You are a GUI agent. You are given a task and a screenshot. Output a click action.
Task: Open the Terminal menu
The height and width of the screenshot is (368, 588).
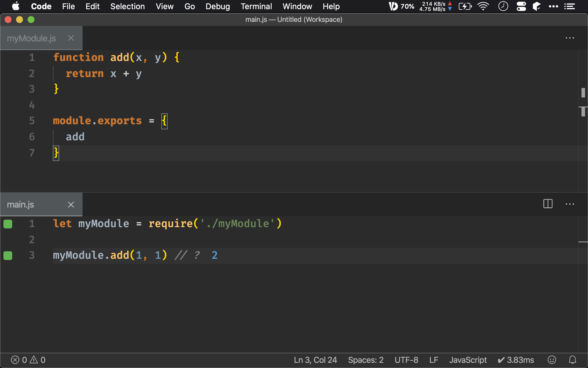click(256, 6)
